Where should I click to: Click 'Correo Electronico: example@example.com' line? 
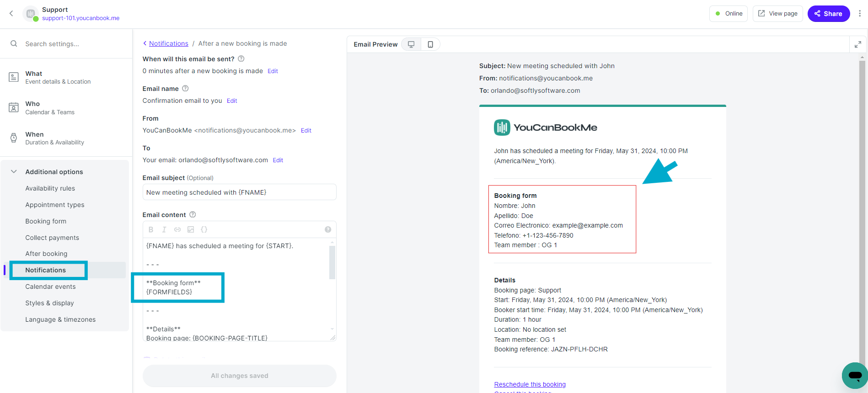(x=558, y=225)
